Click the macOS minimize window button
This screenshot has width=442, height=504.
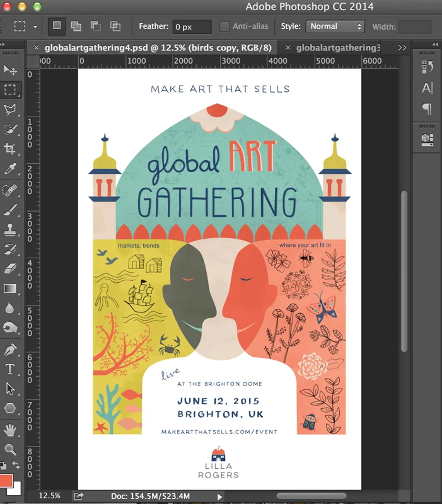pyautogui.click(x=22, y=6)
